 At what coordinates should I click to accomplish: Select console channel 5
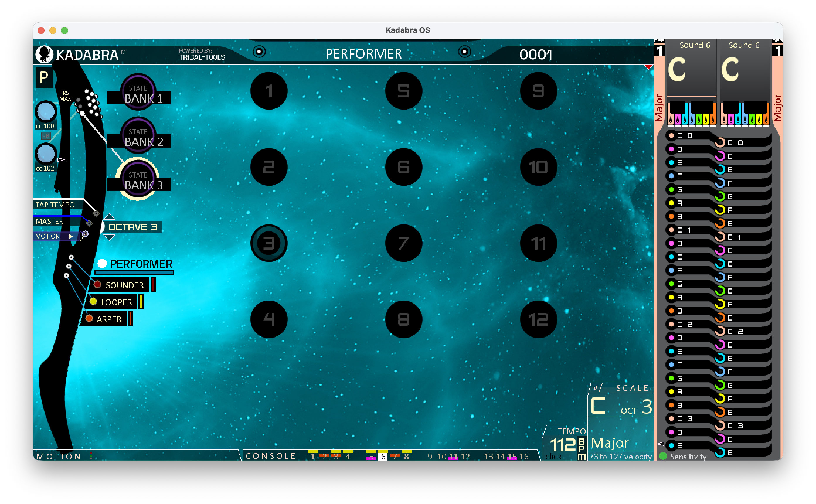click(371, 456)
